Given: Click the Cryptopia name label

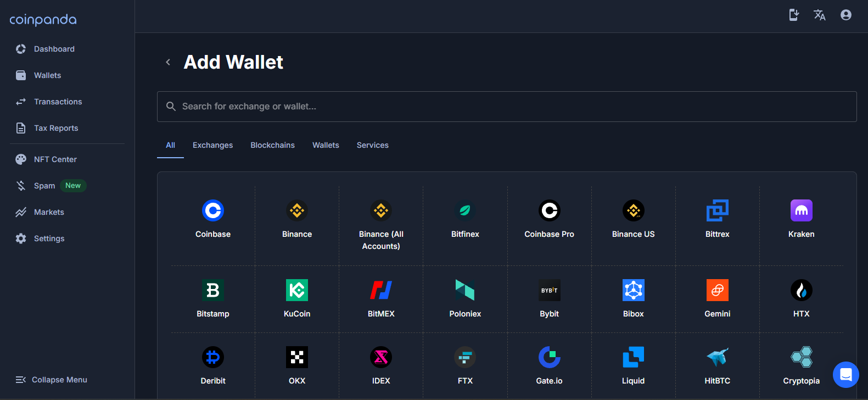Looking at the screenshot, I should click(x=802, y=381).
